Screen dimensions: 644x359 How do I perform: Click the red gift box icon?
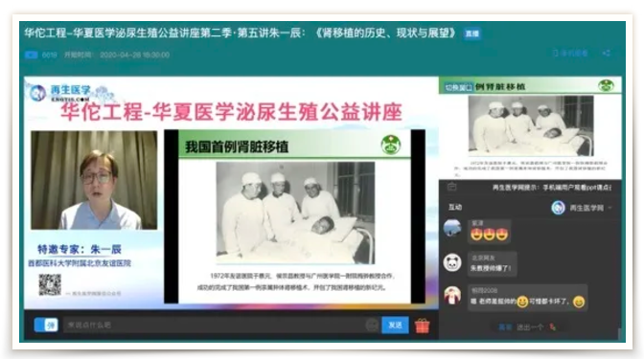pos(422,325)
